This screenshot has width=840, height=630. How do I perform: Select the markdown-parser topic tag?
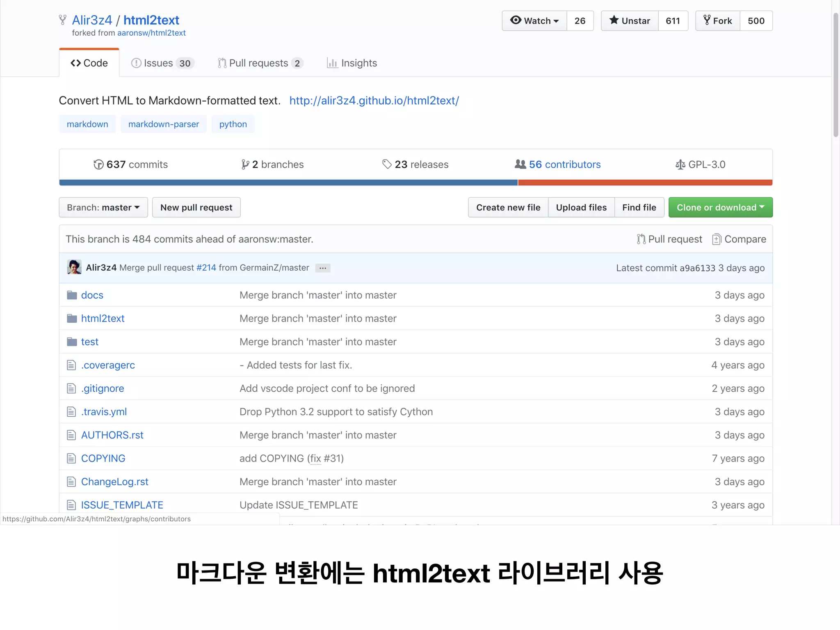coord(164,124)
